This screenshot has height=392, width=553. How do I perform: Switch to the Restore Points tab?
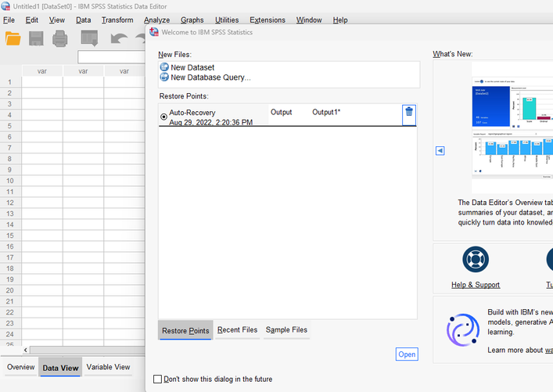pyautogui.click(x=185, y=331)
